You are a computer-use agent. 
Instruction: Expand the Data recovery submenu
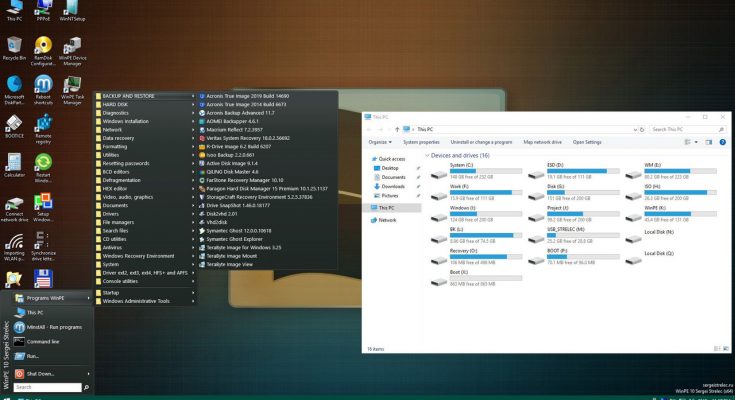[145, 138]
